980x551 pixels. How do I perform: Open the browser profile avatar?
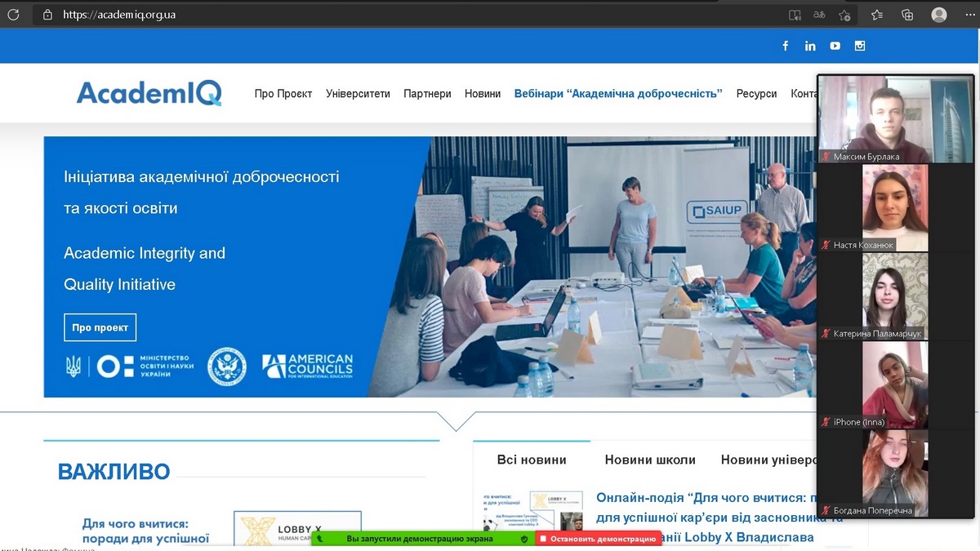click(x=939, y=14)
